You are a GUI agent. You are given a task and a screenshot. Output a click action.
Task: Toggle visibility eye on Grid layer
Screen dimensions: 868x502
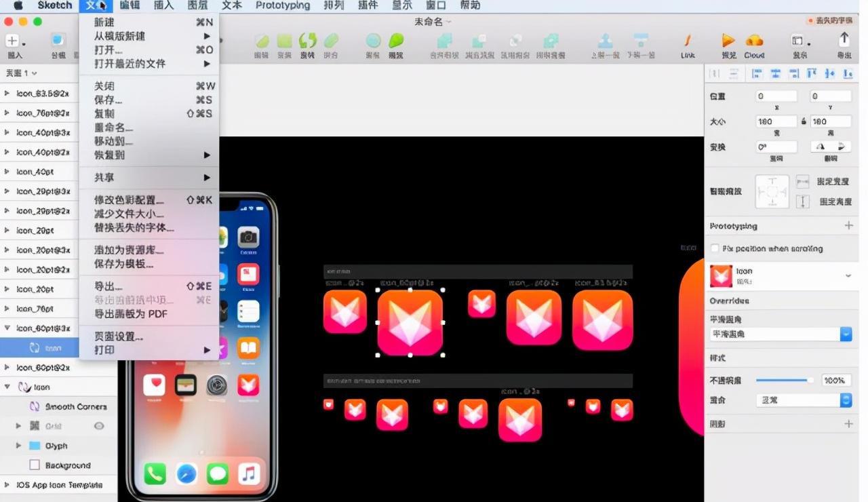click(99, 426)
